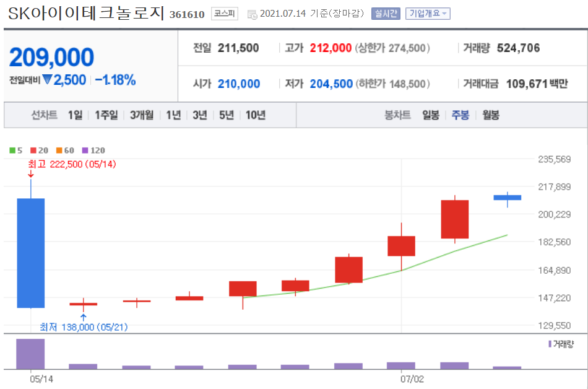Click the 시가 value 210,000
The image size is (588, 389).
[x=239, y=84]
